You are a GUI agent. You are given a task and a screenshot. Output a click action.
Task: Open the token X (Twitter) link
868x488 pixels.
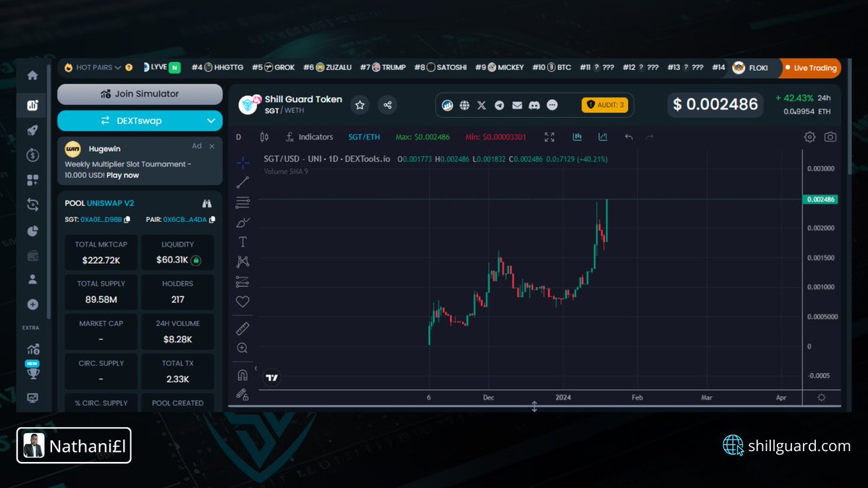(x=482, y=106)
